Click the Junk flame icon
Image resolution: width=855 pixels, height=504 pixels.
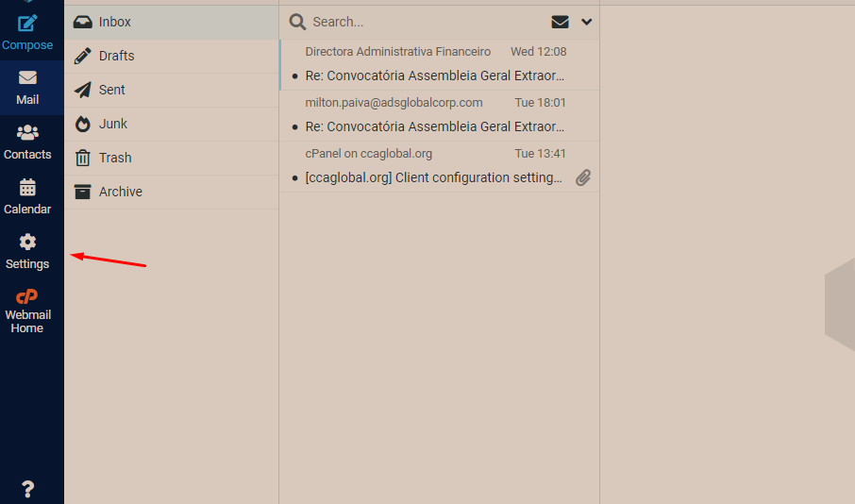(x=82, y=124)
